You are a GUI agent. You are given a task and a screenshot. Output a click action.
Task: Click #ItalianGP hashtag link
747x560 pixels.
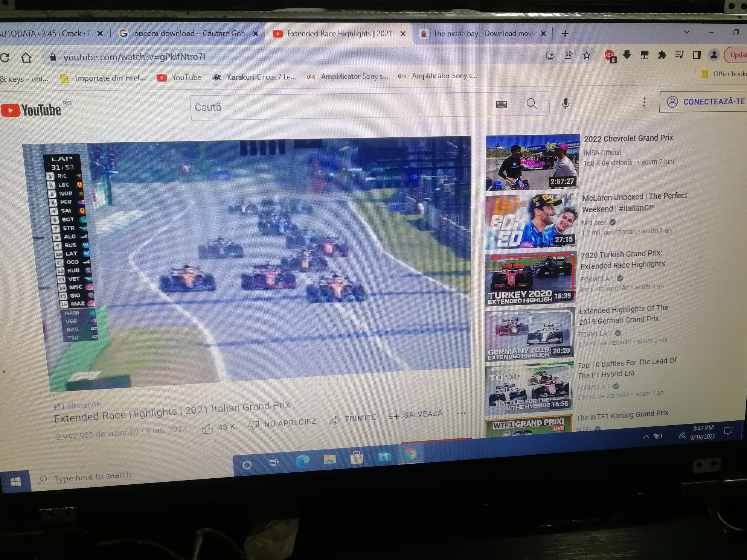(x=84, y=405)
